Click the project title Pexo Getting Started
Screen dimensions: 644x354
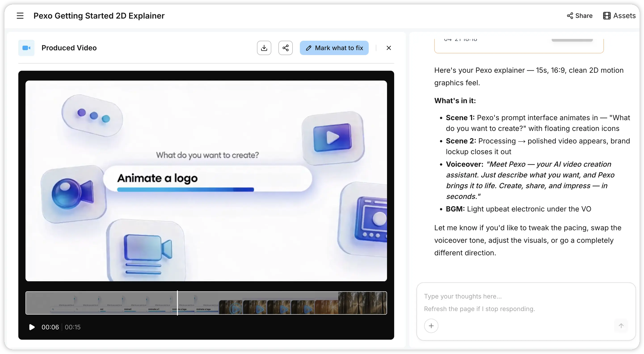(99, 16)
